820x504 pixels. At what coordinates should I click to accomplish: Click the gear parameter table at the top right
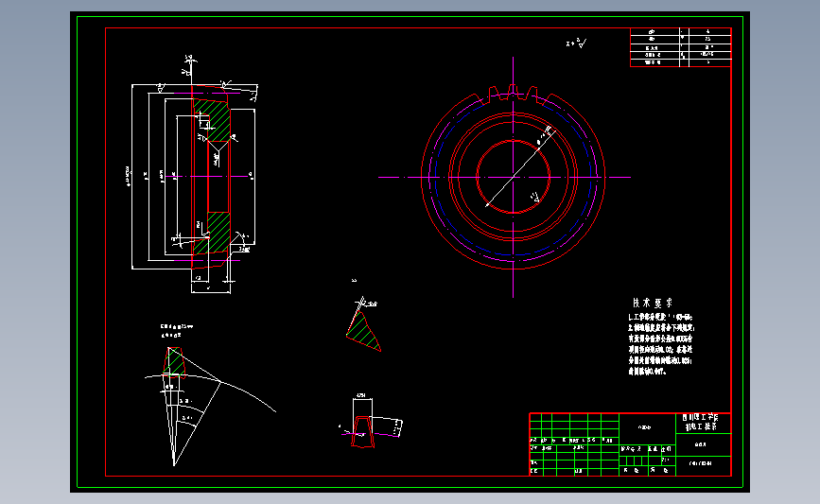pos(680,47)
